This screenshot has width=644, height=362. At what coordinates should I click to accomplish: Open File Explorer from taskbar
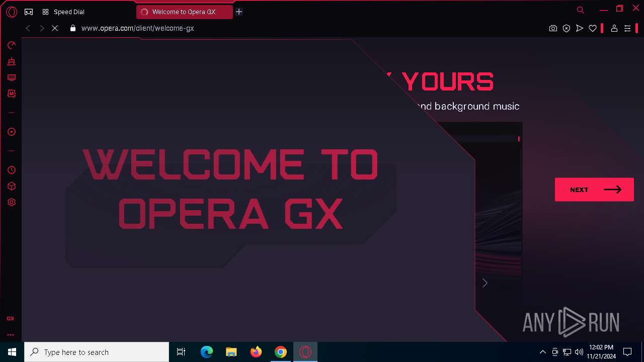(231, 352)
